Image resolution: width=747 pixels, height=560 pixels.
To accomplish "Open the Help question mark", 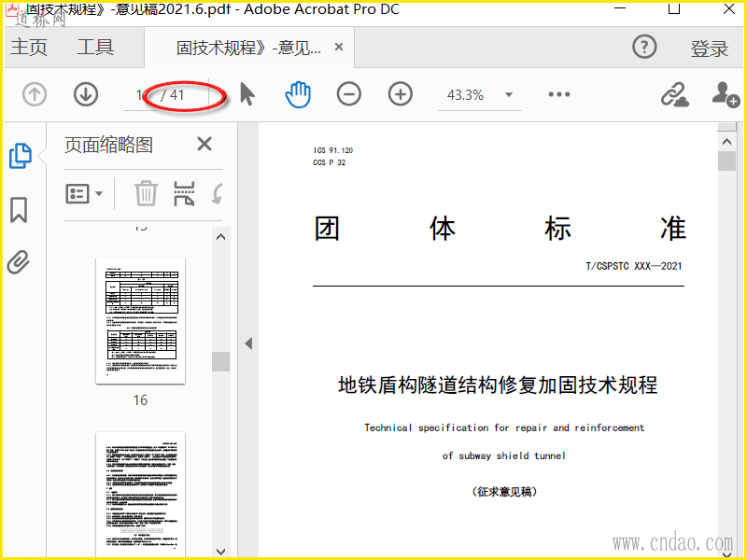I will pyautogui.click(x=644, y=47).
